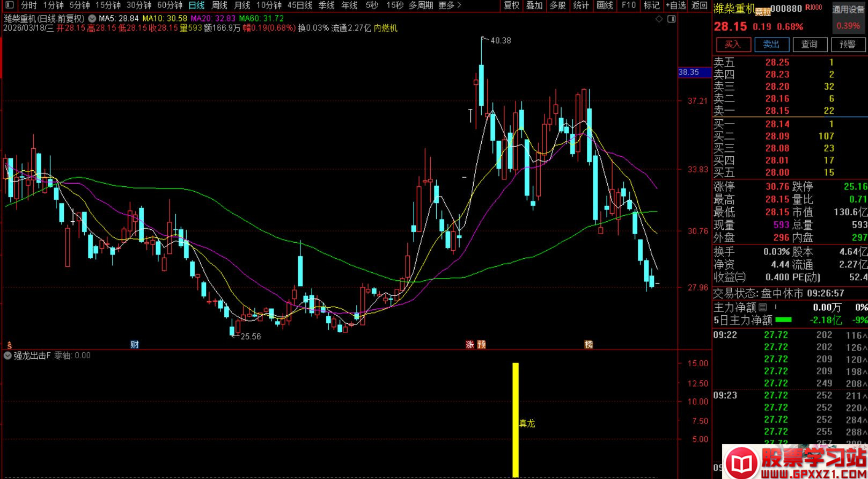Select the 5秒 chart period
Viewport: 868px width, 479px height.
372,5
